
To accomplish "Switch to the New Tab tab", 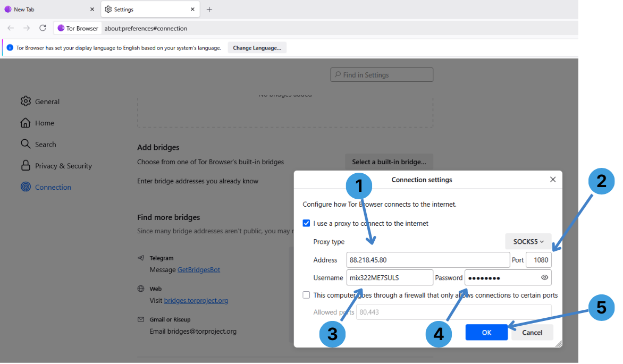I will pos(49,9).
